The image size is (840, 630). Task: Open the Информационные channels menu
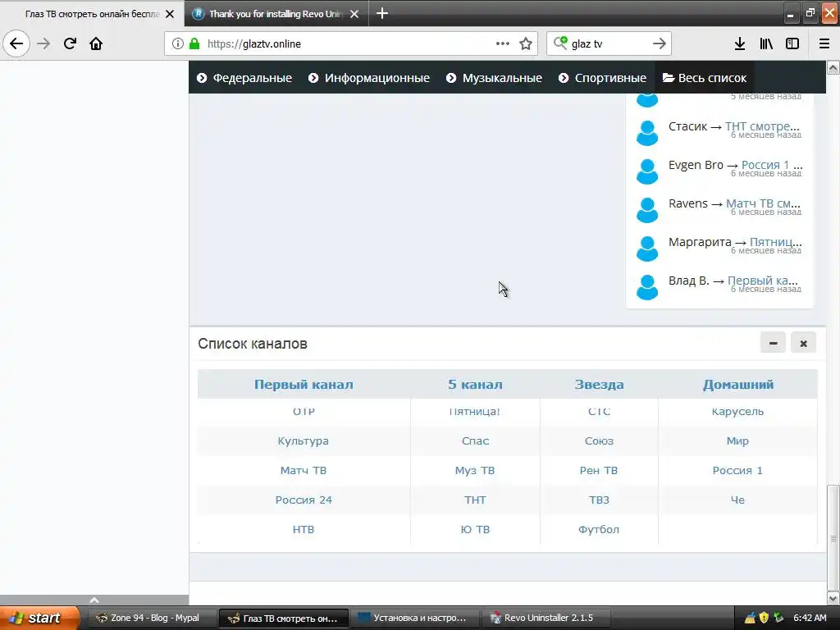[x=369, y=78]
